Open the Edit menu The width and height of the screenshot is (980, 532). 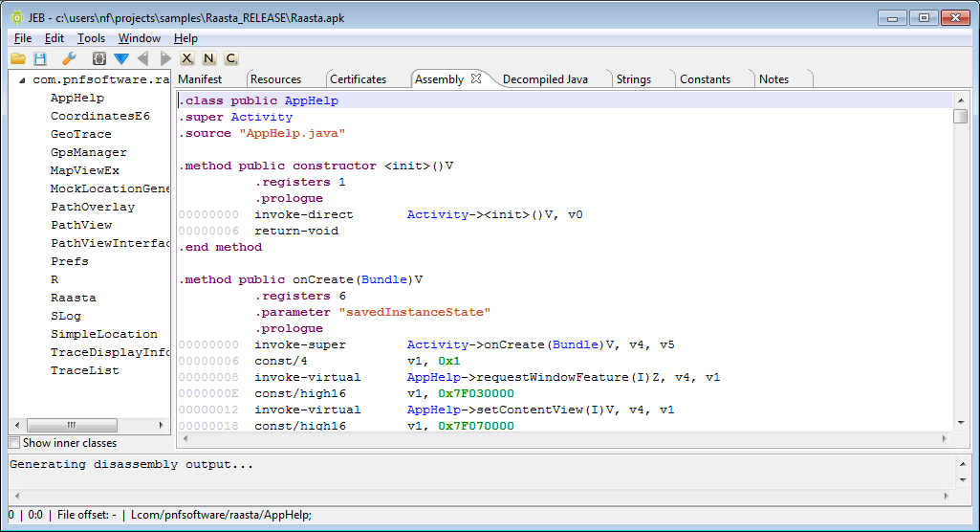coord(54,38)
